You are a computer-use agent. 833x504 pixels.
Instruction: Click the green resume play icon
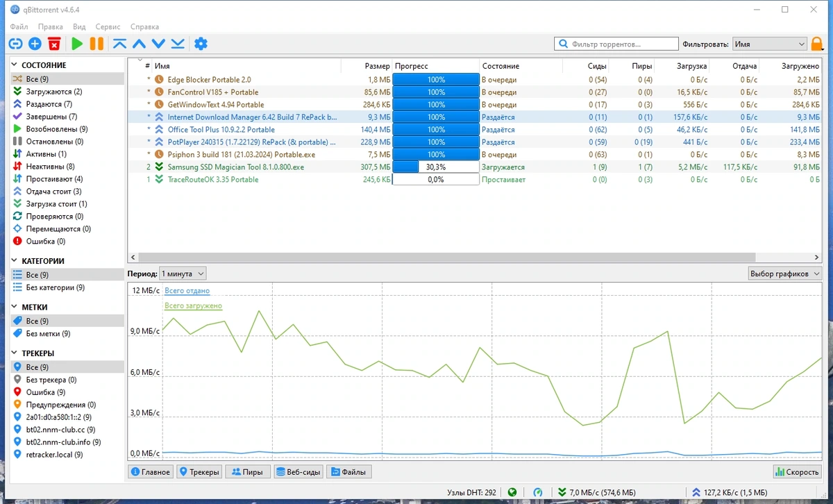(x=77, y=44)
